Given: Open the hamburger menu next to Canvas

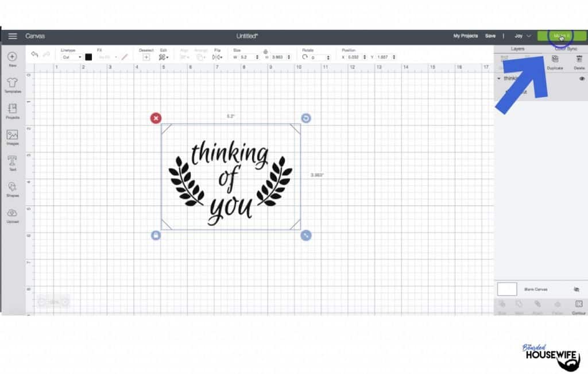Looking at the screenshot, I should tap(13, 36).
